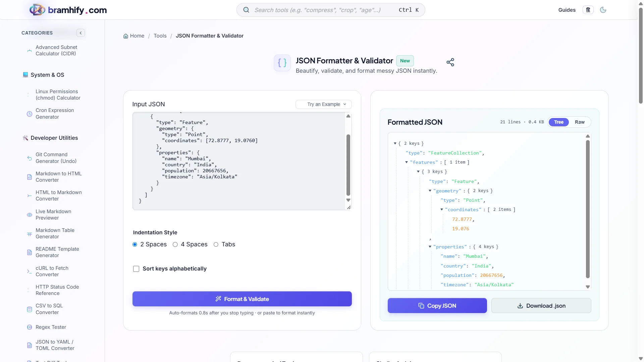The height and width of the screenshot is (362, 644).
Task: Click the Regex Tester icon
Action: (30, 327)
